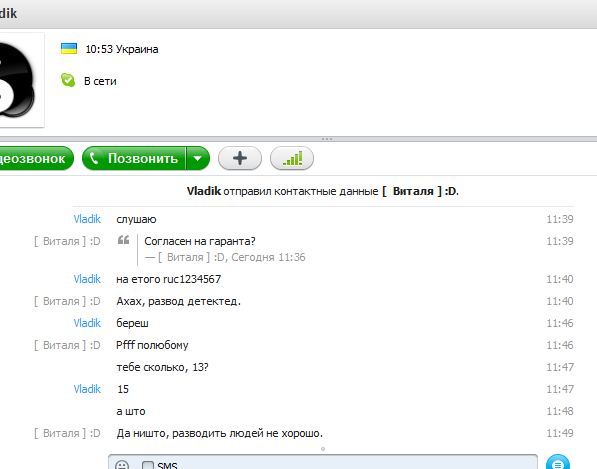Click the quote mark icon in the chat
Screen dimensions: 597x469
123,240
